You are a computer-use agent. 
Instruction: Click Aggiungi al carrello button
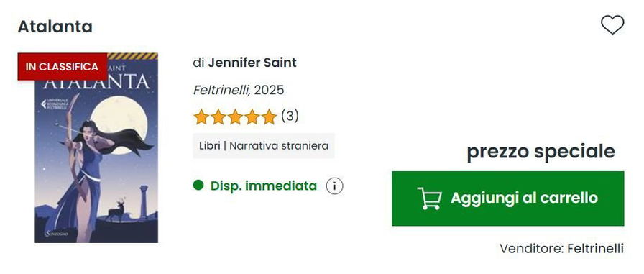click(507, 198)
